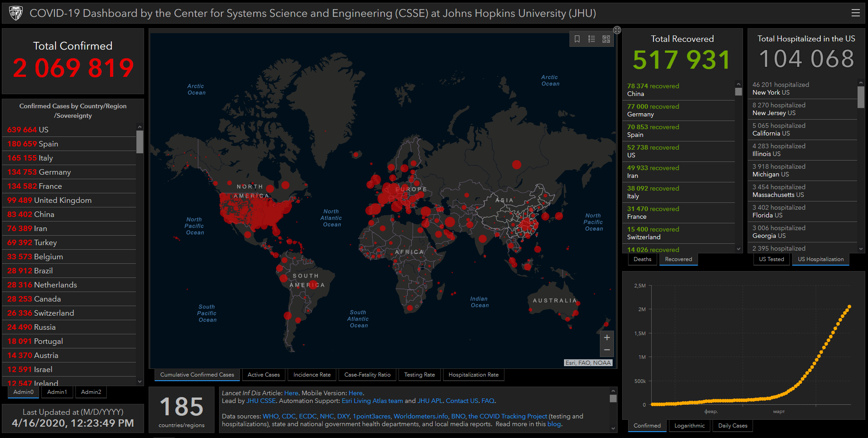Choose Brazil in country list

69,271
